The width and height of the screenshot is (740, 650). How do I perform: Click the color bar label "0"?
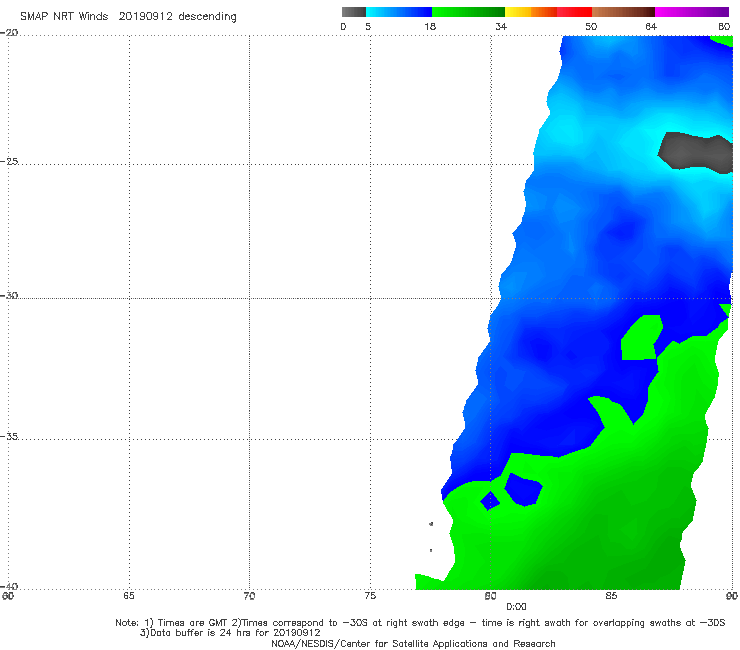[x=344, y=27]
